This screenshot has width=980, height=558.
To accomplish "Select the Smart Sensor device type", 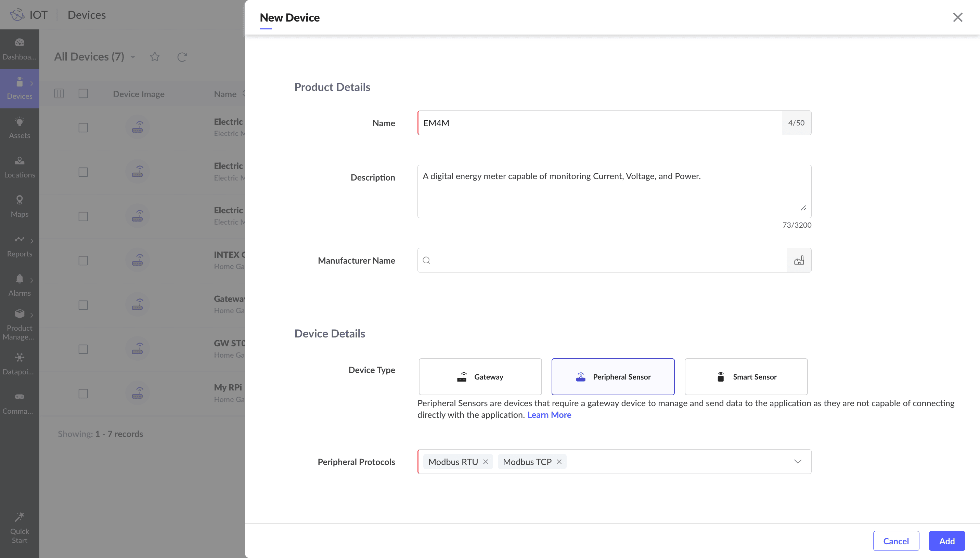I will (746, 376).
